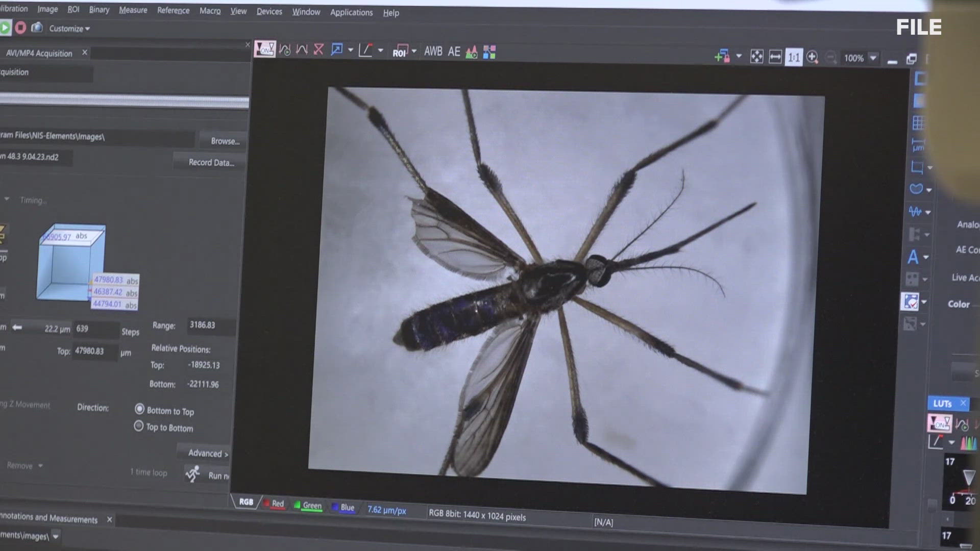Open the Customize dropdown
Screen dimensions: 980x551
click(x=69, y=29)
